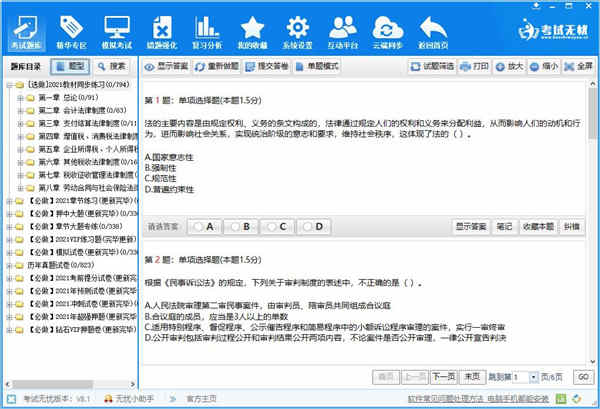This screenshot has width=600, height=409.
Task: Open 系统设置 gear icon
Action: click(x=297, y=33)
